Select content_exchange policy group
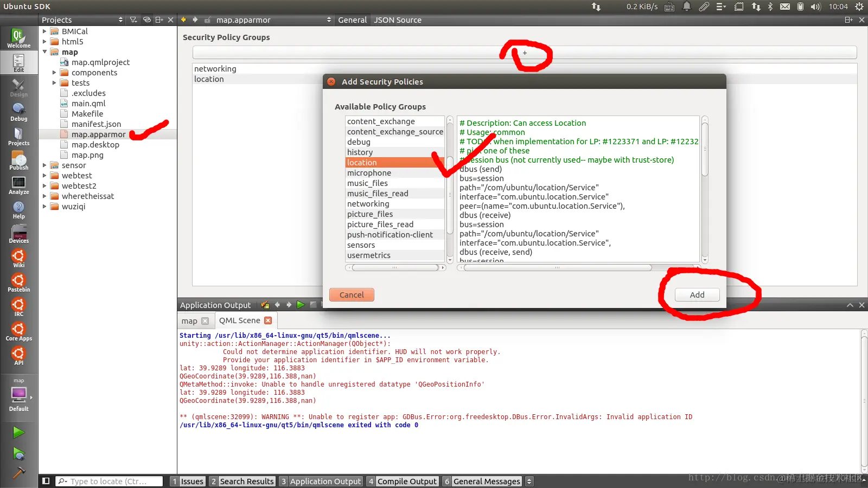 (x=395, y=121)
